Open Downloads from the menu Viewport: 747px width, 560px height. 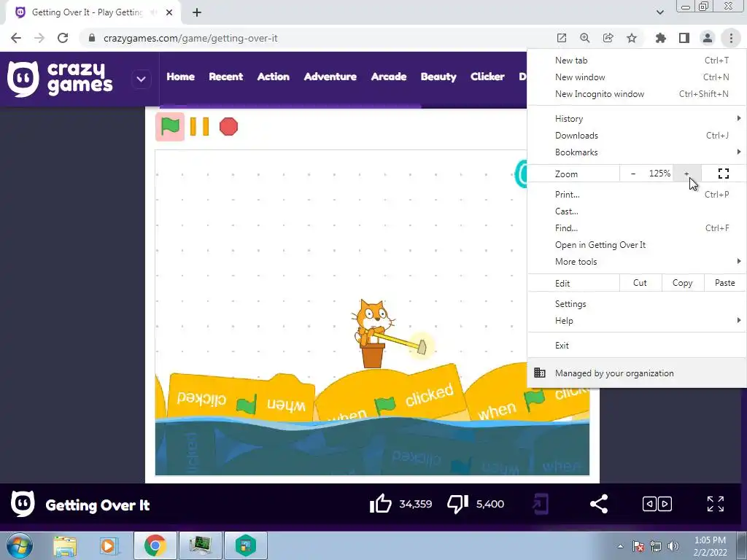[637, 135]
